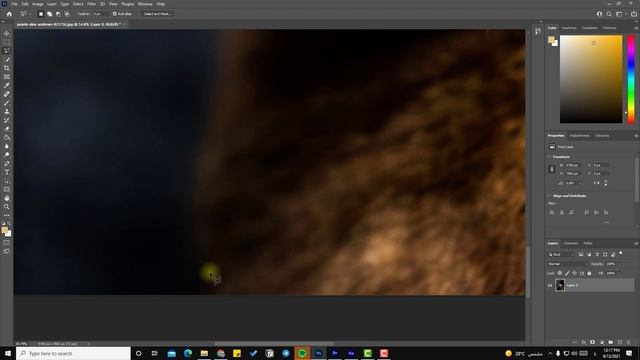Open the layer Kind filter dropdown
Screen dimensions: 640x360
pyautogui.click(x=561, y=254)
